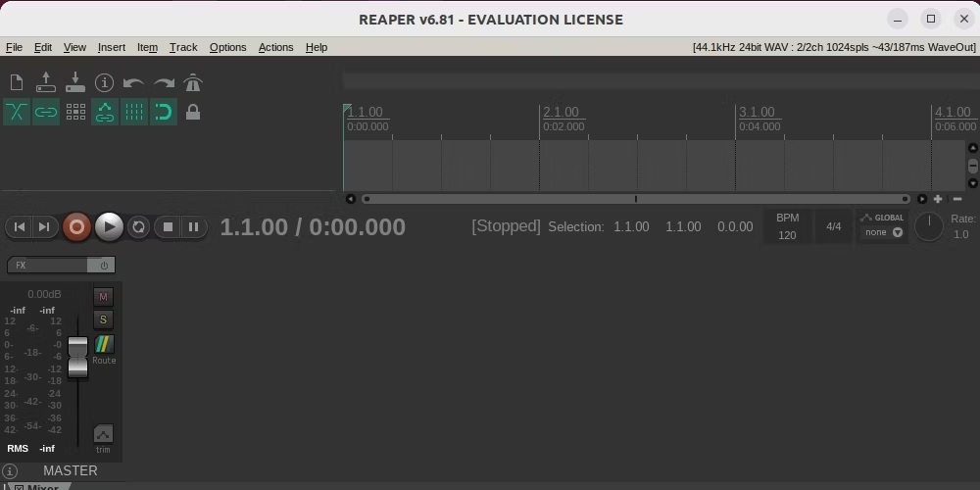Start recording with the red record button
Image resolution: width=980 pixels, height=490 pixels.
[x=76, y=227]
